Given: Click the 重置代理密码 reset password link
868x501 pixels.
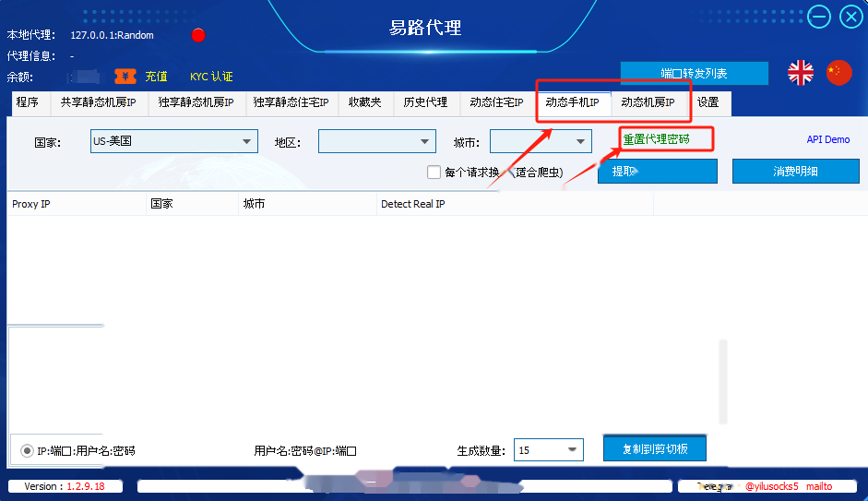Looking at the screenshot, I should point(657,139).
